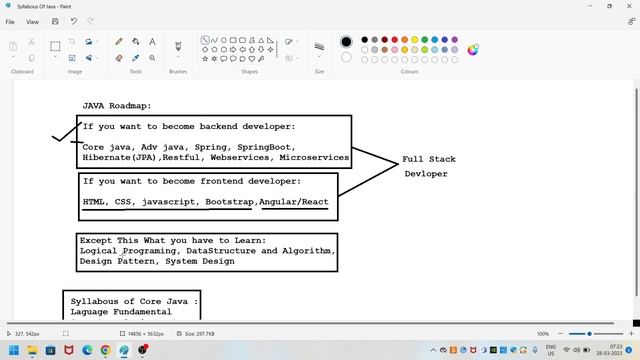Show hidden system tray icons chevron
Image resolution: width=640 pixels, height=360 pixels.
pyautogui.click(x=433, y=350)
